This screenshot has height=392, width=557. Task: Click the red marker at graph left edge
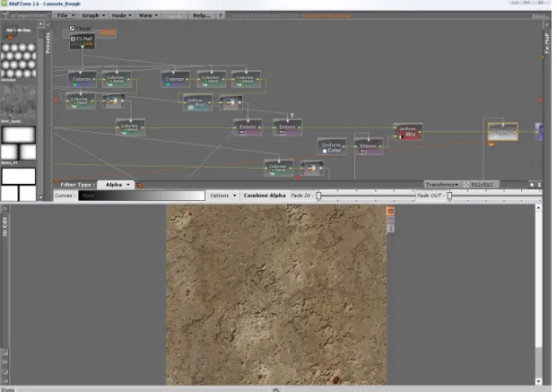pos(56,100)
